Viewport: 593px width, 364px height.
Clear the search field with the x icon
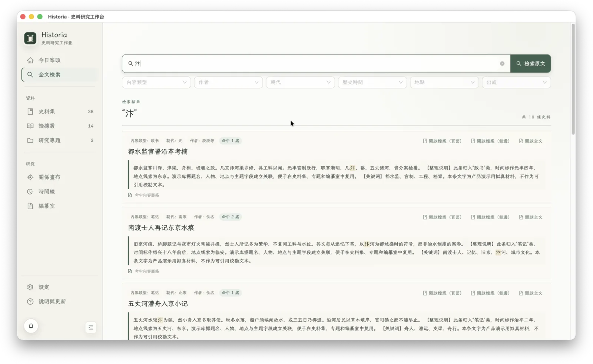[502, 64]
